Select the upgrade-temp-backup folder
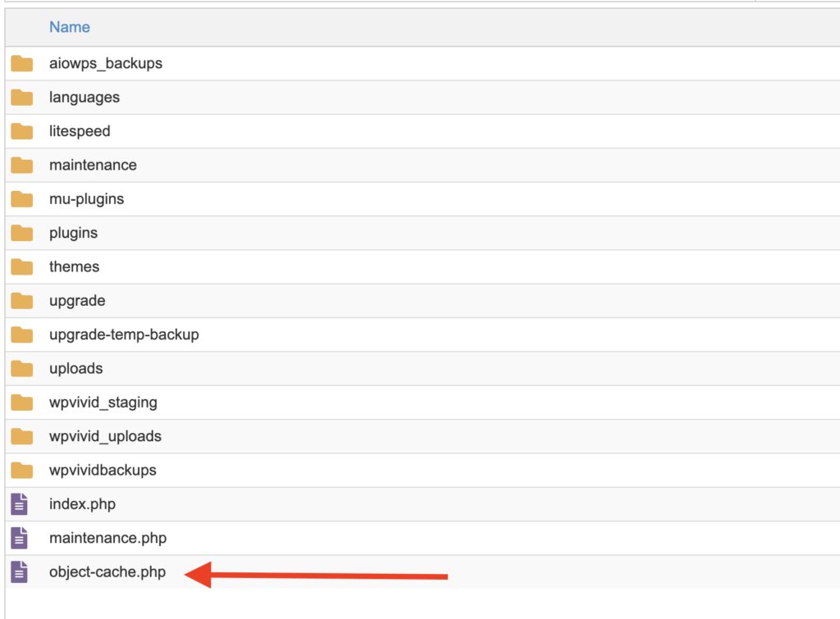Image resolution: width=840 pixels, height=619 pixels. 124,335
